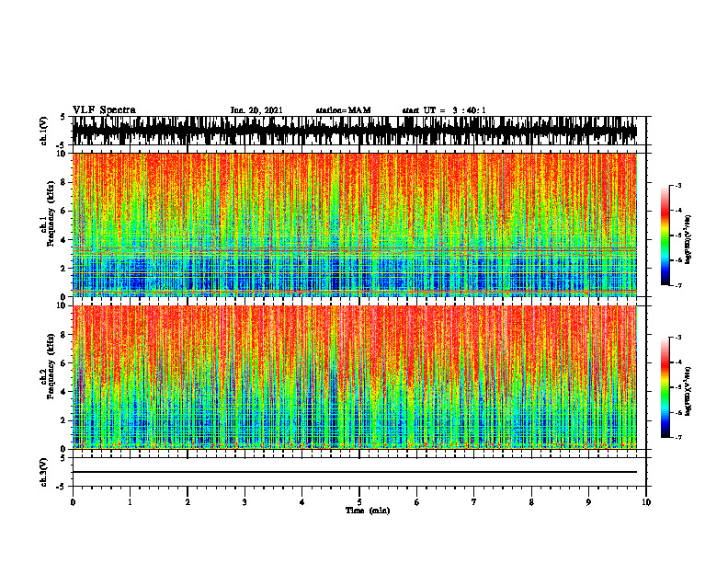Click the 'ch.3(V)' axis label

point(44,472)
